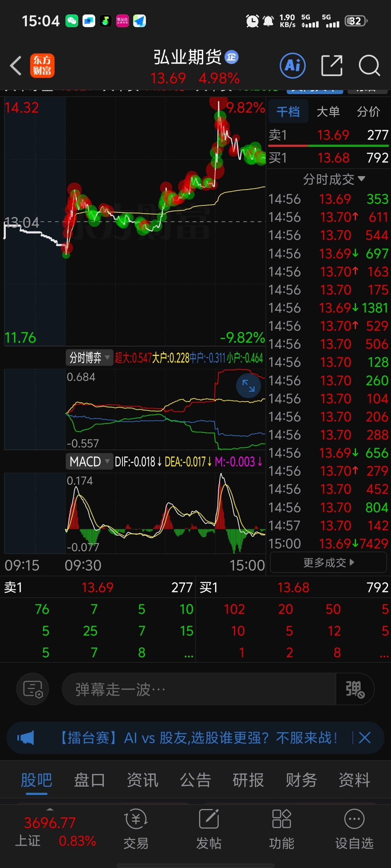Screen dimensions: 391x868
Task: Open the 分时博弈 indicator dropdown
Action: [89, 358]
